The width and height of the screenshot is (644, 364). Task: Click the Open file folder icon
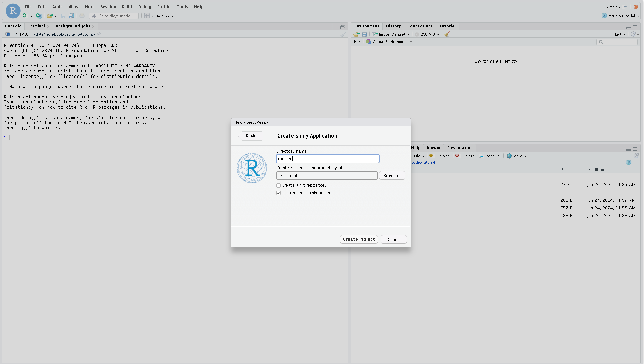(x=50, y=16)
